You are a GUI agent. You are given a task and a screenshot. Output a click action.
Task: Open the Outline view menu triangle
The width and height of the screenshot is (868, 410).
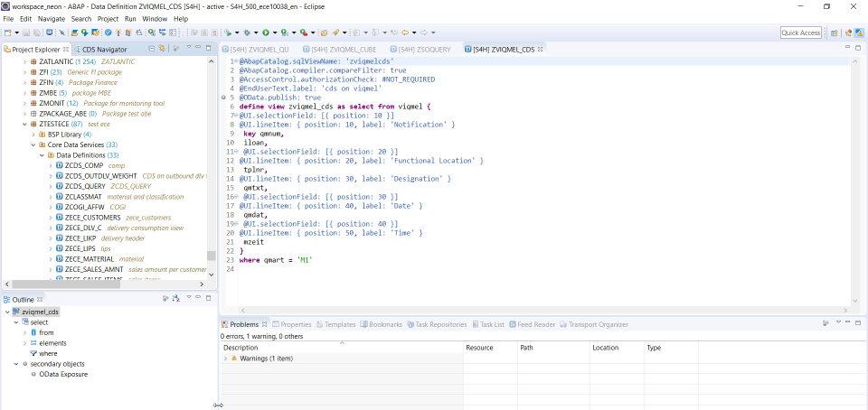(189, 297)
